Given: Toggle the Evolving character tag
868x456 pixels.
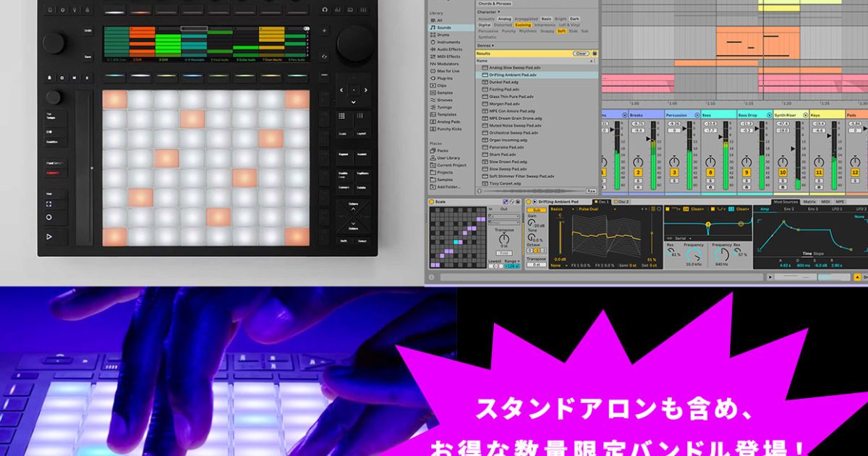Looking at the screenshot, I should coord(523,25).
